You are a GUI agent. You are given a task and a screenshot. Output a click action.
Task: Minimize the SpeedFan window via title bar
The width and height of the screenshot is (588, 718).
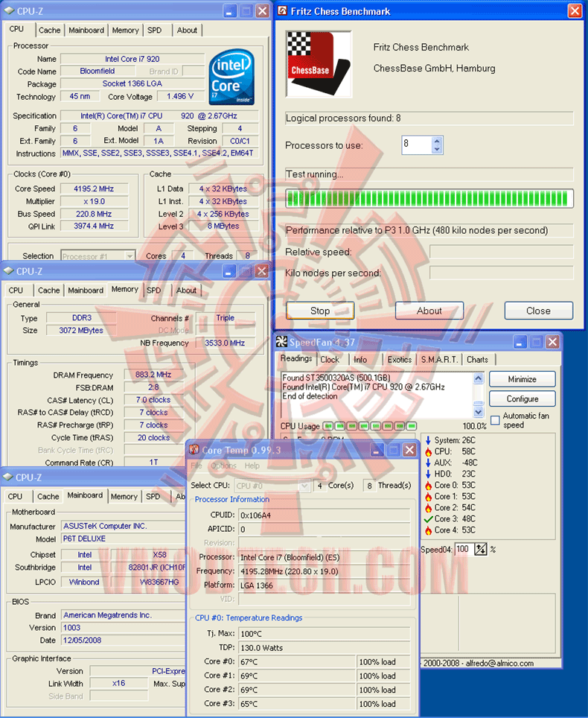[x=520, y=342]
